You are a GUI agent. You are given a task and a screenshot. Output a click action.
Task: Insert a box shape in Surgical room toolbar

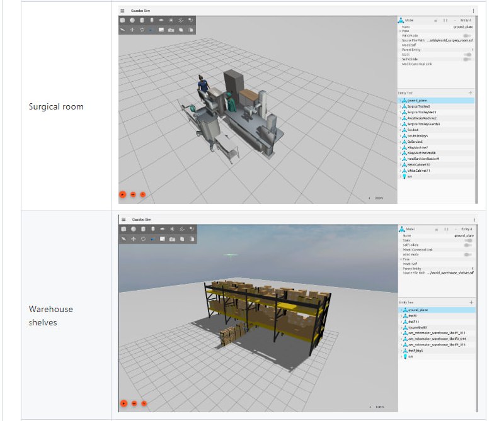(123, 20)
